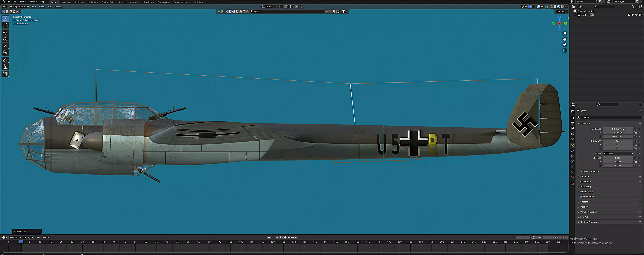Open the Object Data mesh tab
Screen dimensions: 644x255
(572, 172)
